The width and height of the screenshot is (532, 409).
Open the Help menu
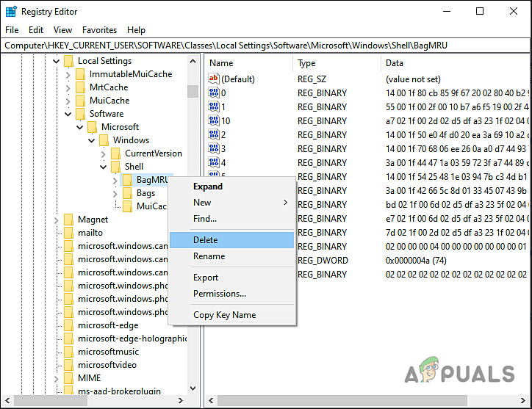pyautogui.click(x=136, y=30)
